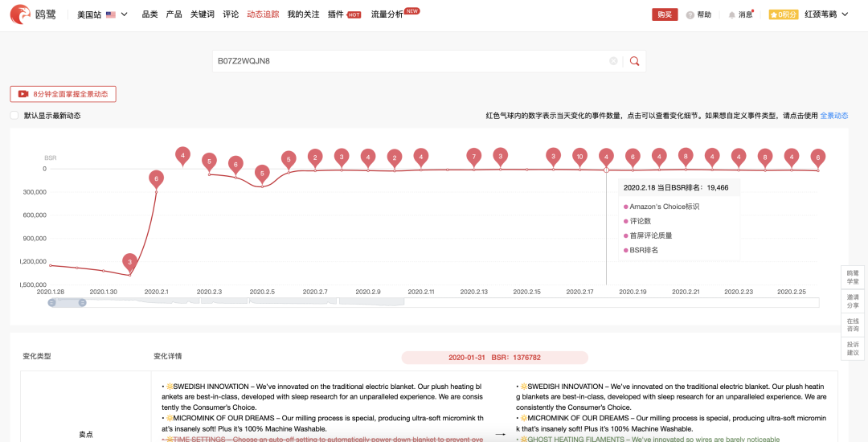
Task: Click the 2020-01-31 BSR: 1376782 pill
Action: tap(494, 358)
